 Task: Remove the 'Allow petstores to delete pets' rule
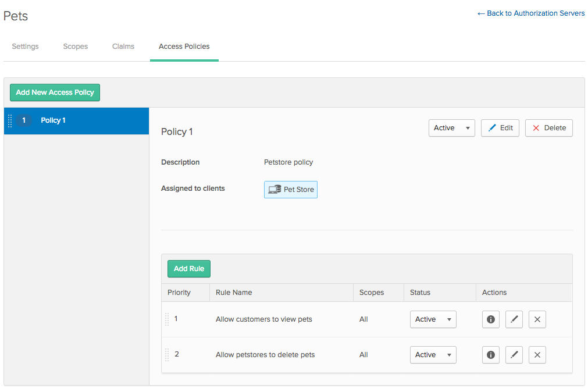point(537,355)
